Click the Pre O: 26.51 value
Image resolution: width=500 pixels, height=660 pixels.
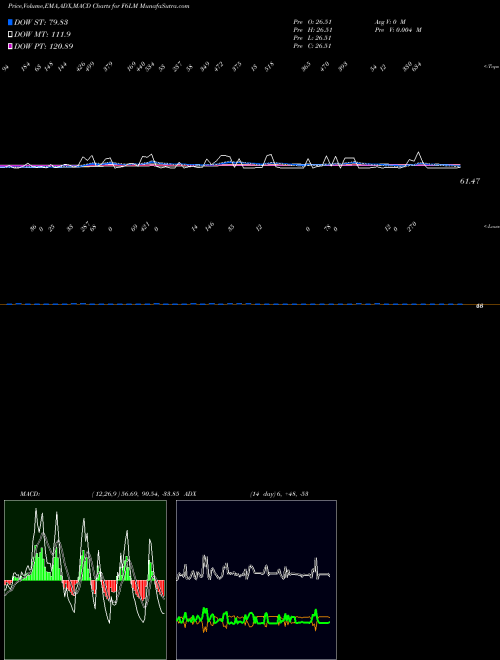[313, 22]
